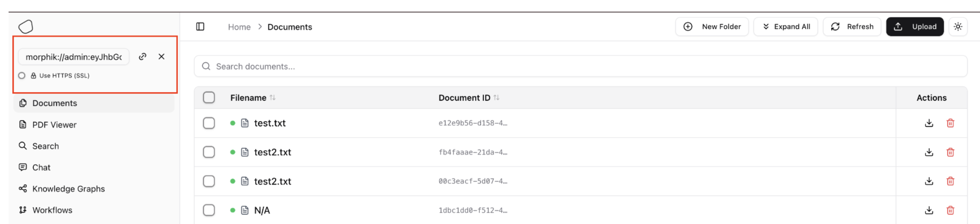The width and height of the screenshot is (980, 224).
Task: Collapse the sidebar with the panel icon
Action: coord(199,26)
